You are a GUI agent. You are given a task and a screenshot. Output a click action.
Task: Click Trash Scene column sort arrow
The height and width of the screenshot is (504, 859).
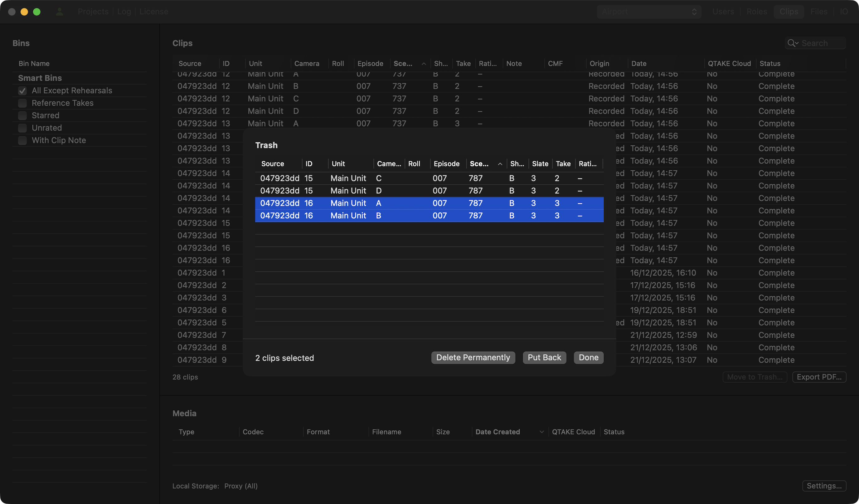500,164
